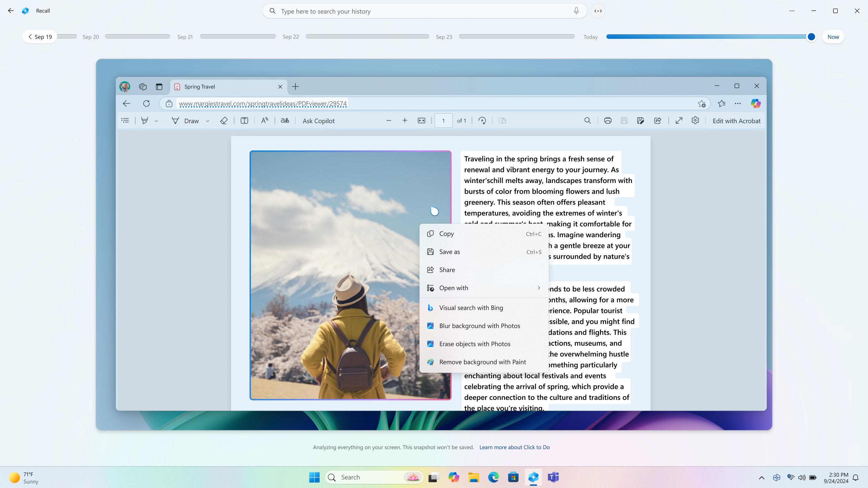The height and width of the screenshot is (488, 868).
Task: Click the Ask Copilot button
Action: (318, 120)
